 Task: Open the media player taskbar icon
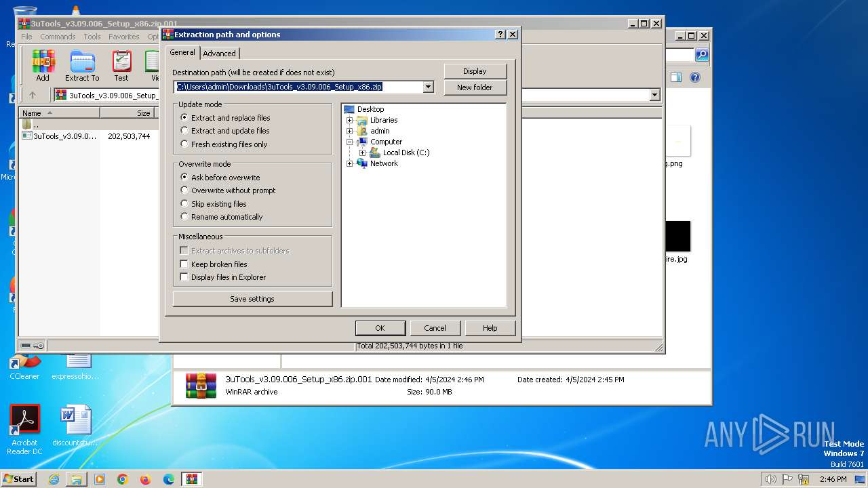point(100,479)
